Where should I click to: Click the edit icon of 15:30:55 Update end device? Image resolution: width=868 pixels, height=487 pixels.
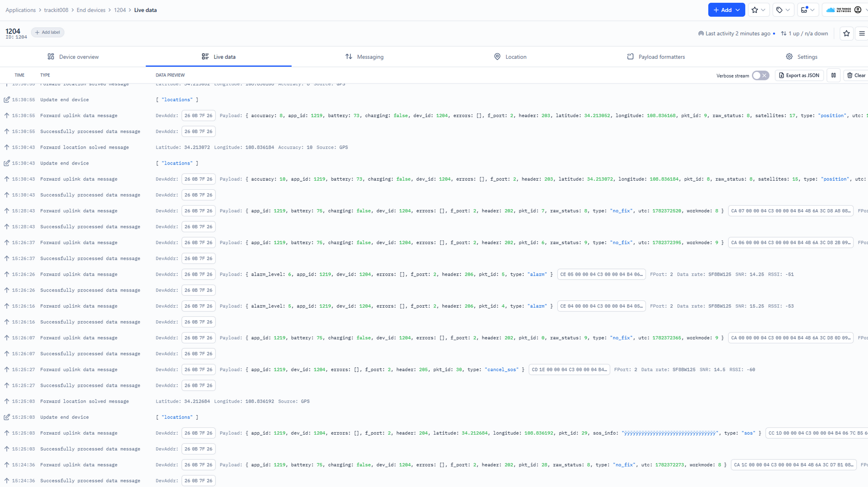(7, 100)
